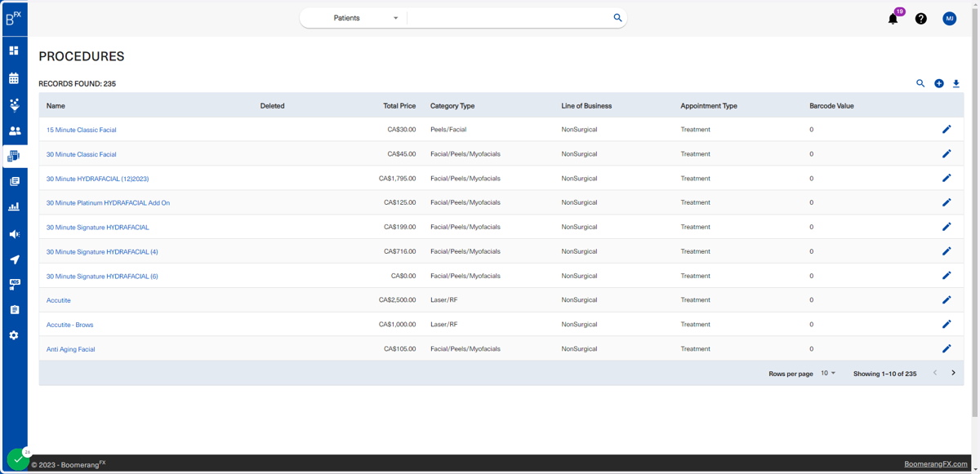Screen dimensions: 980x474
Task: Edit 30 Minute Signature HYDRAFACIAL (4) row
Action: 947,251
